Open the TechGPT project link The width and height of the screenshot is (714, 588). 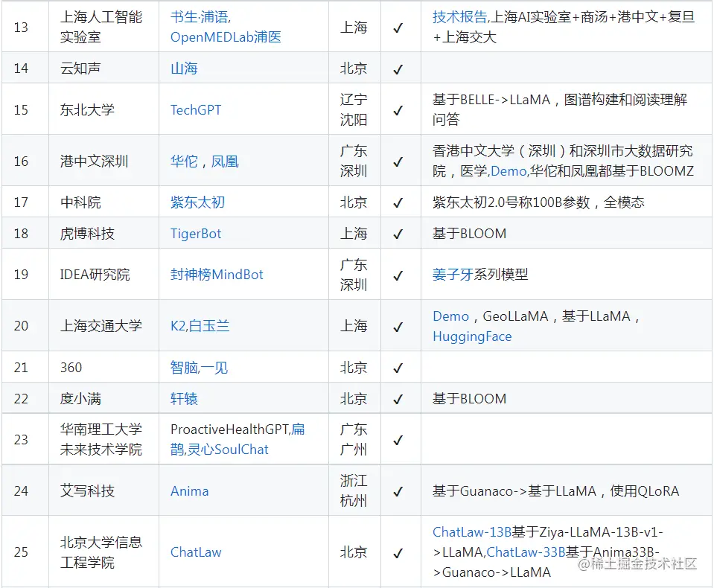pyautogui.click(x=196, y=109)
